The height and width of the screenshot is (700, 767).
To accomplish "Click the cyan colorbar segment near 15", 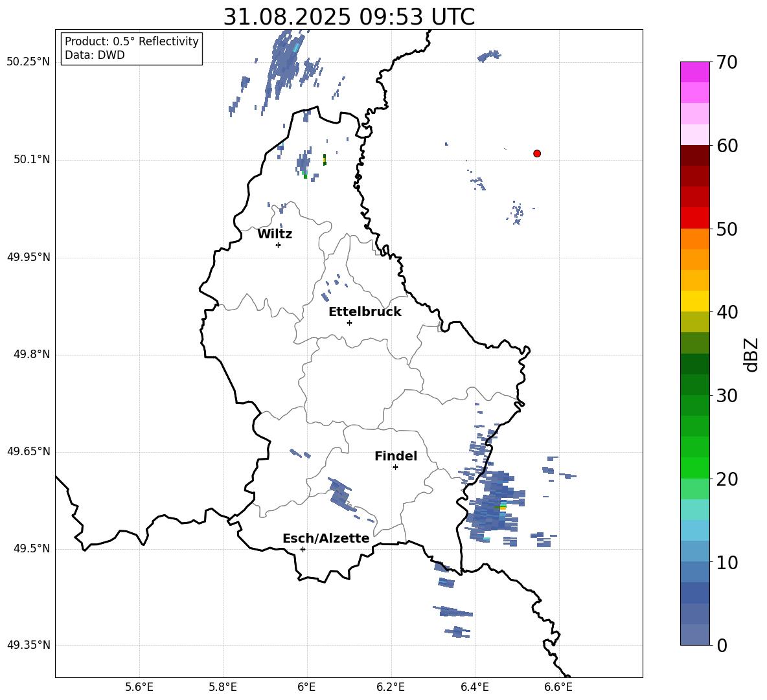I will coord(695,510).
